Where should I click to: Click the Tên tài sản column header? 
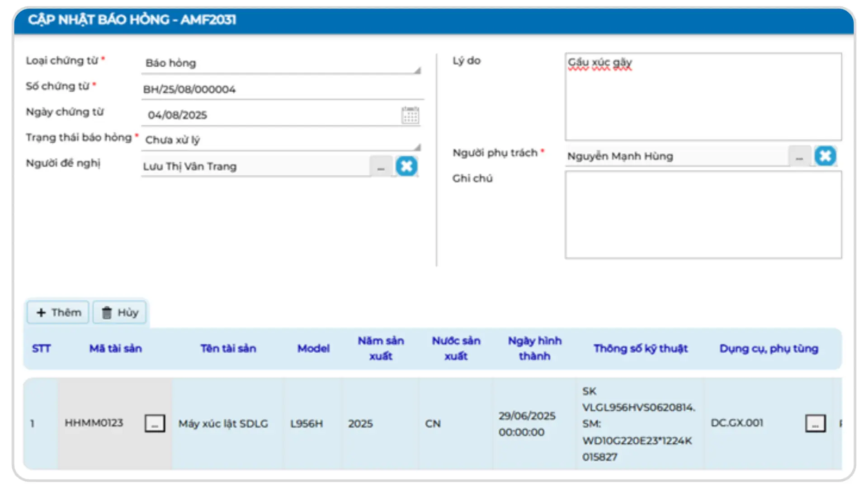pos(228,349)
